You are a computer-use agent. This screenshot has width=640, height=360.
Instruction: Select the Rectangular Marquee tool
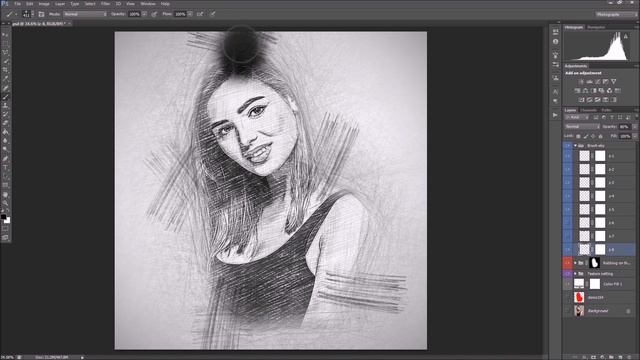click(x=5, y=44)
